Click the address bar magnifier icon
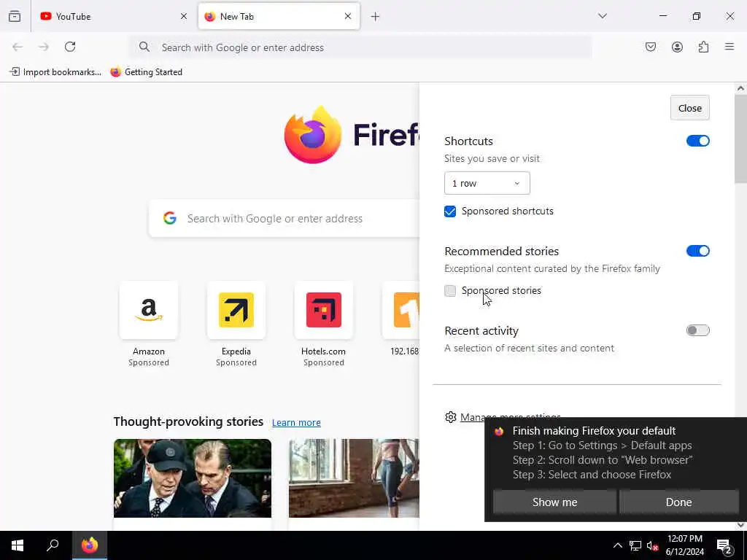Screen dimensions: 747x560 [144, 47]
